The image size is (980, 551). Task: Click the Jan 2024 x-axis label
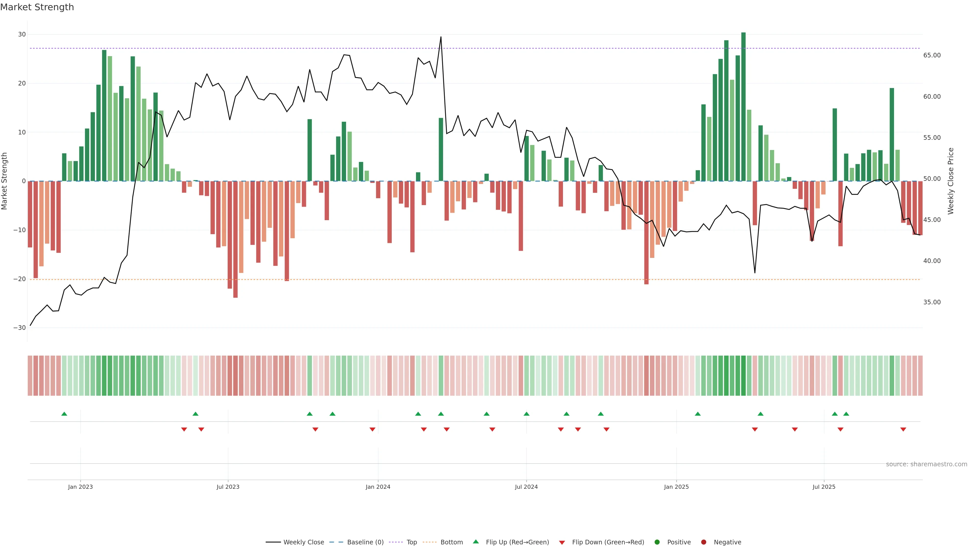(378, 487)
